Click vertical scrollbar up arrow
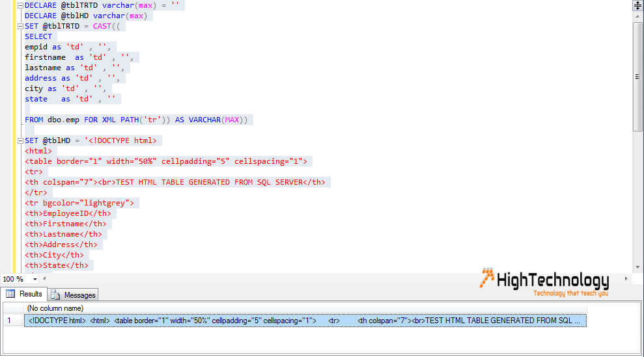 (637, 17)
